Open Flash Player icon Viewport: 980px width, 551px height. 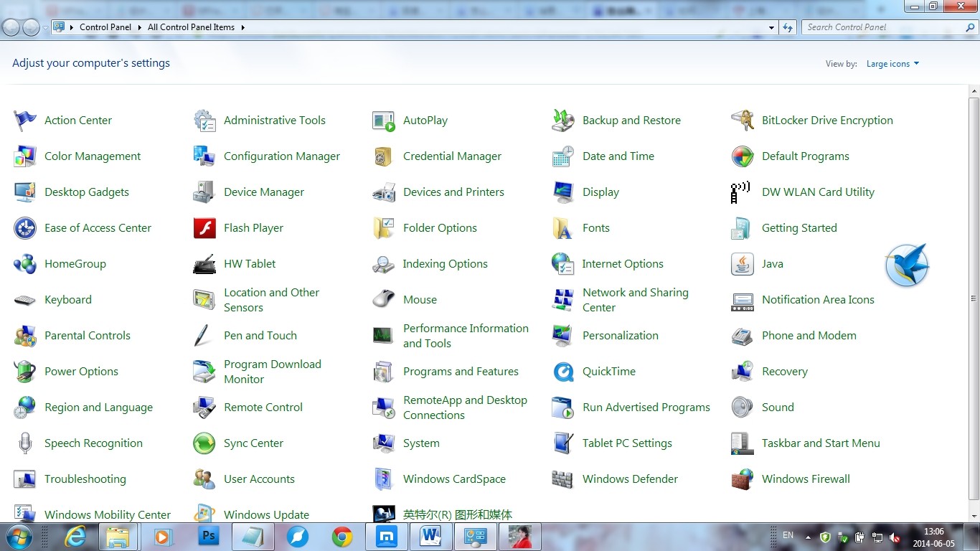204,228
